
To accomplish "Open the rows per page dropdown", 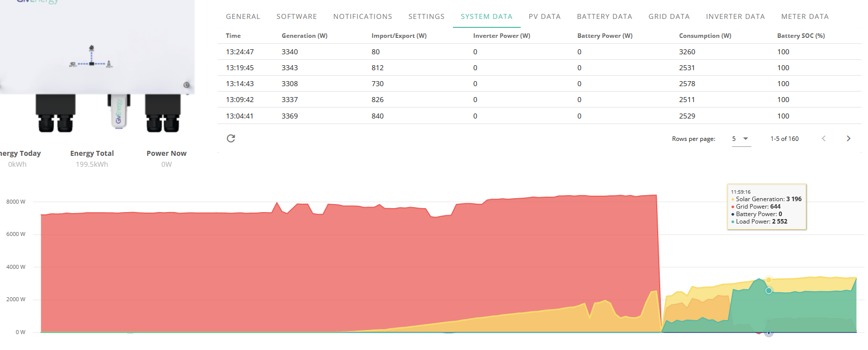I will click(x=741, y=139).
